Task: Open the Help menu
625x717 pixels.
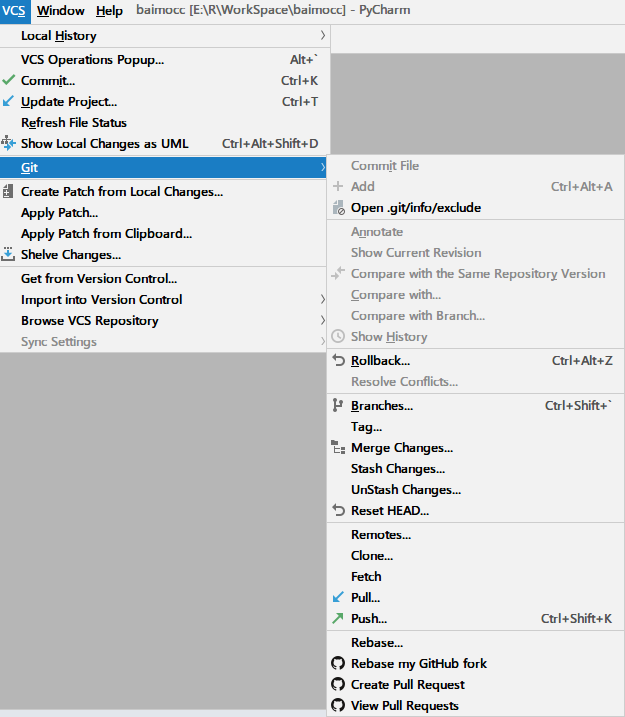Action: (x=109, y=11)
